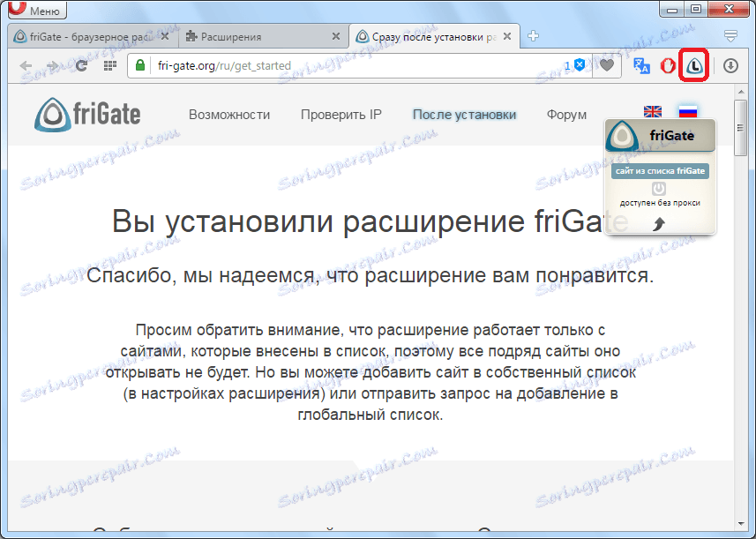This screenshot has height=539, width=756.
Task: Click the Вы установили расширение heading
Action: pyautogui.click(x=371, y=221)
